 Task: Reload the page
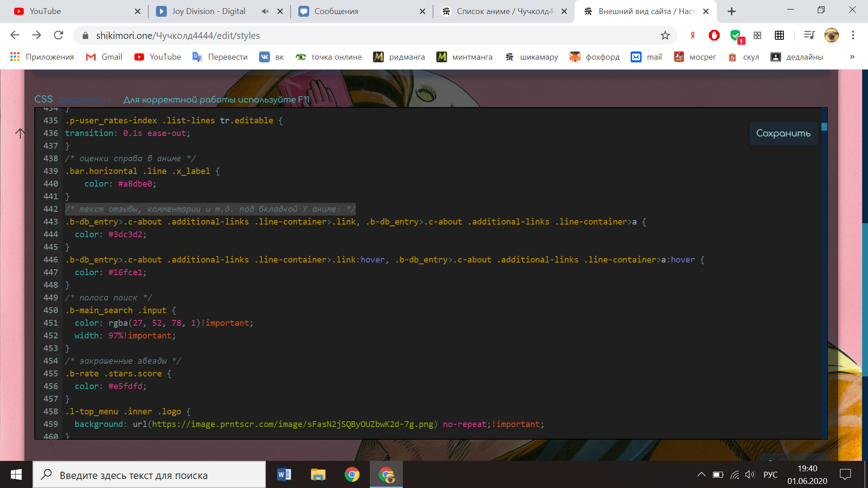pos(58,35)
